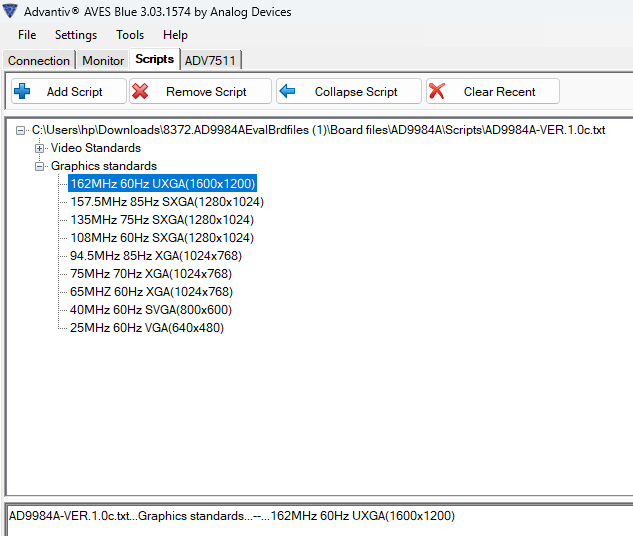
Task: Switch to the Monitor tab
Action: 103,61
